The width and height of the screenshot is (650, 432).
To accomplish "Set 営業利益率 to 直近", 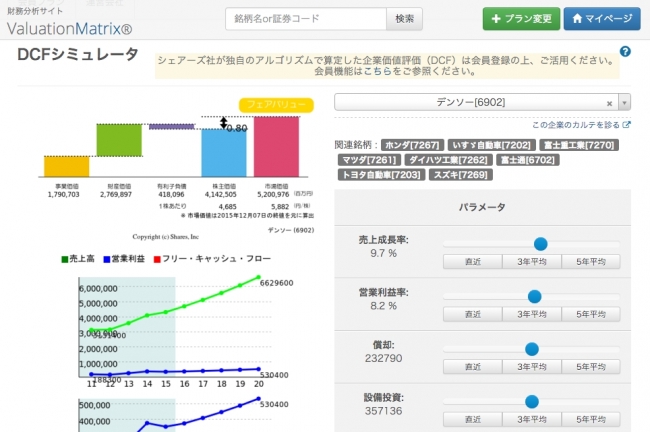I will pyautogui.click(x=473, y=314).
